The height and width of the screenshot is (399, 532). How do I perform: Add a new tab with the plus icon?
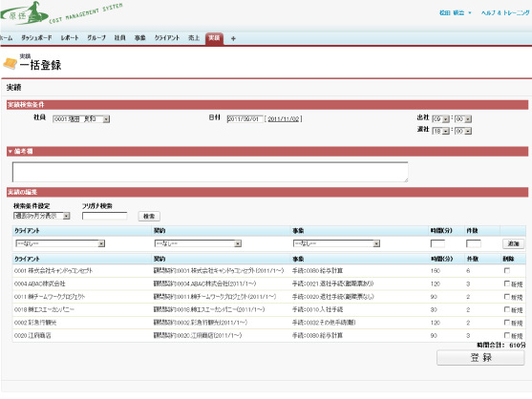233,38
